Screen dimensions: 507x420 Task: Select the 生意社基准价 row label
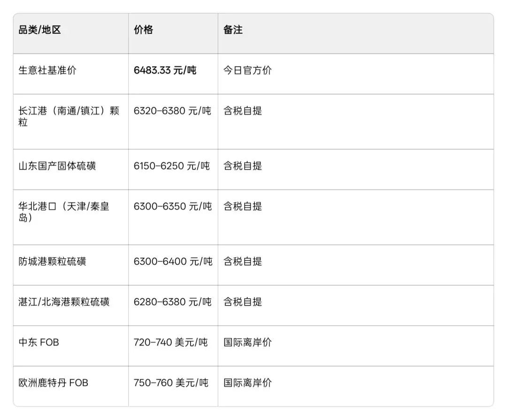[x=47, y=70]
